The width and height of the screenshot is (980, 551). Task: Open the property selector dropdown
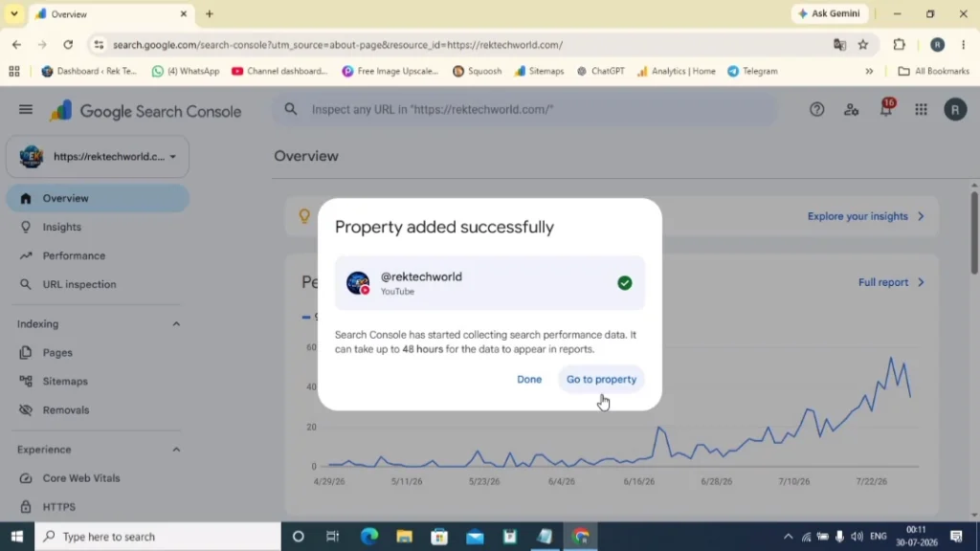point(98,156)
